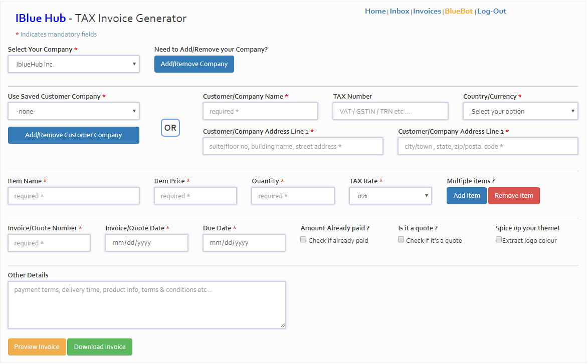Click the blue Add Item button
Screen dimensions: 588x364
coord(467,196)
